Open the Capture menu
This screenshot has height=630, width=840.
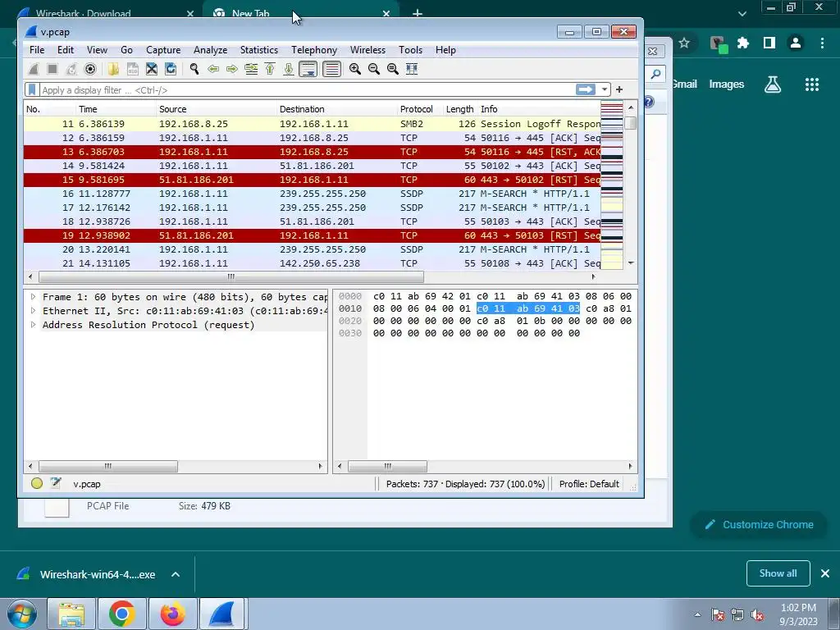coord(163,50)
